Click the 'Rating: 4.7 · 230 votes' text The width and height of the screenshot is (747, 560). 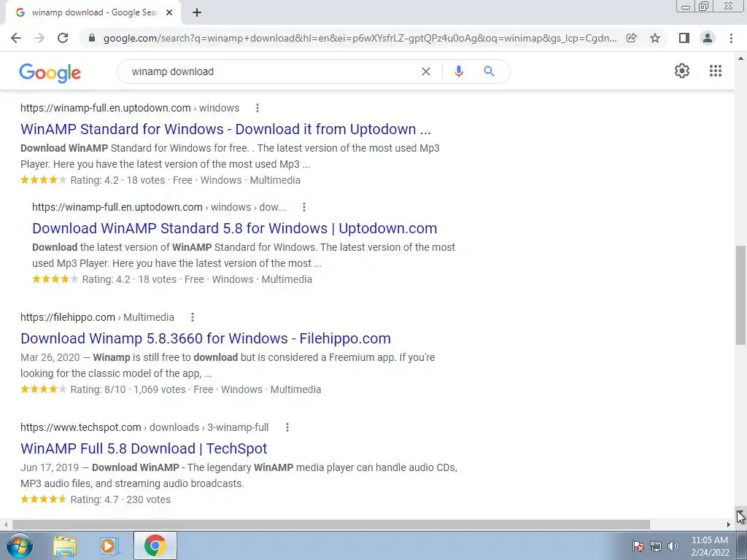click(x=120, y=499)
